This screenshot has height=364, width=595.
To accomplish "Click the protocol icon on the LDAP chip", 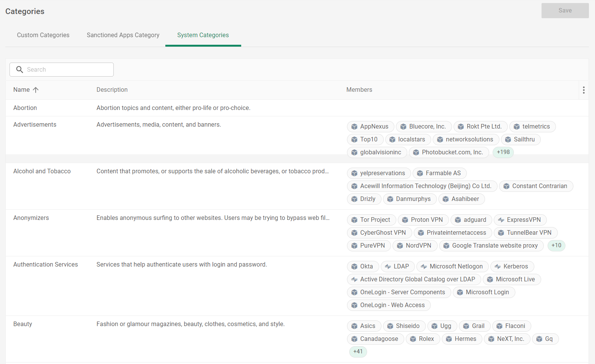I will [x=388, y=267].
